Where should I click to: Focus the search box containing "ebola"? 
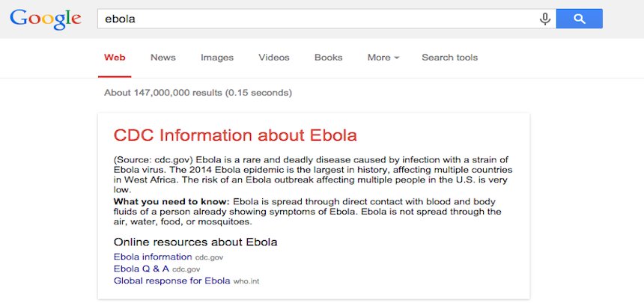[x=326, y=19]
